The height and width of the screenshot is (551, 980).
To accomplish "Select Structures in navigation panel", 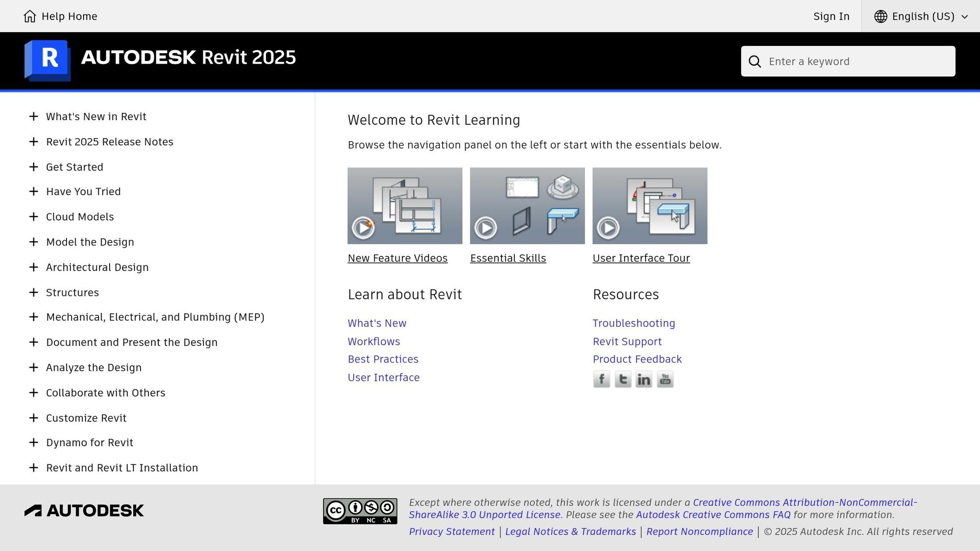I will point(72,293).
